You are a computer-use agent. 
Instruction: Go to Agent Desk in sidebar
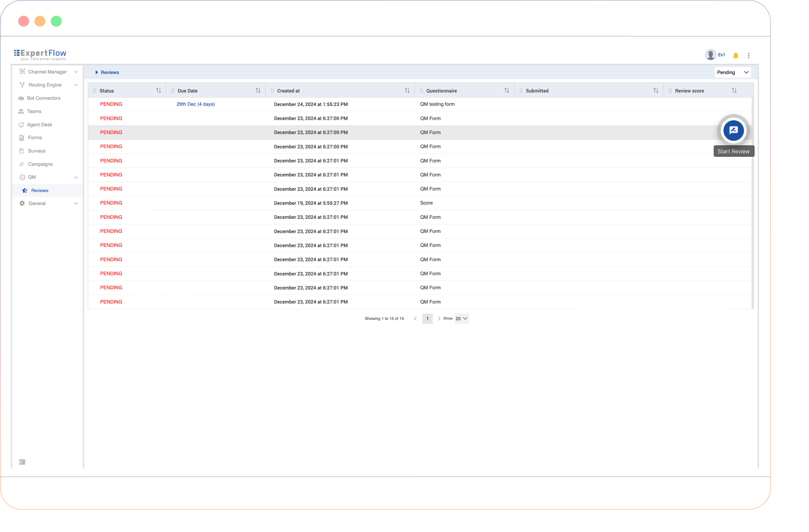[40, 125]
